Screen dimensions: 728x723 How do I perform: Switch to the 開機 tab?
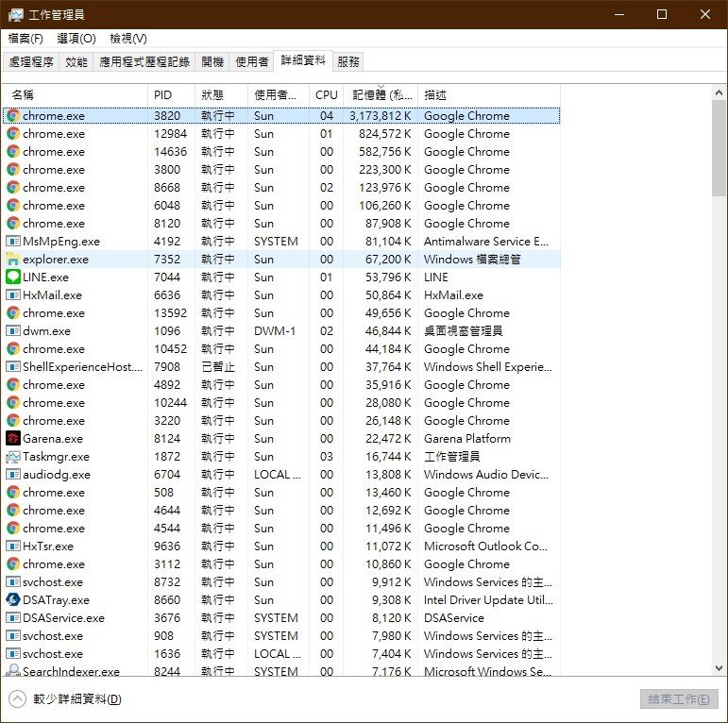point(212,61)
